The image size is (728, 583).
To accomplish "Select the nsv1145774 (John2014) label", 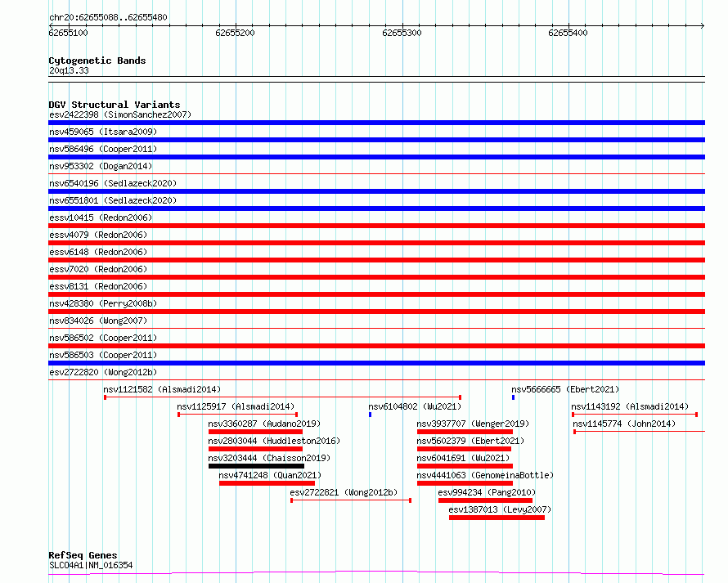I will 624,424.
